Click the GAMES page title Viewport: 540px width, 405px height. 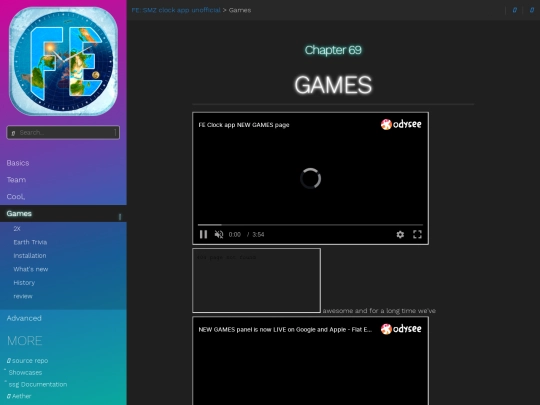pos(333,85)
